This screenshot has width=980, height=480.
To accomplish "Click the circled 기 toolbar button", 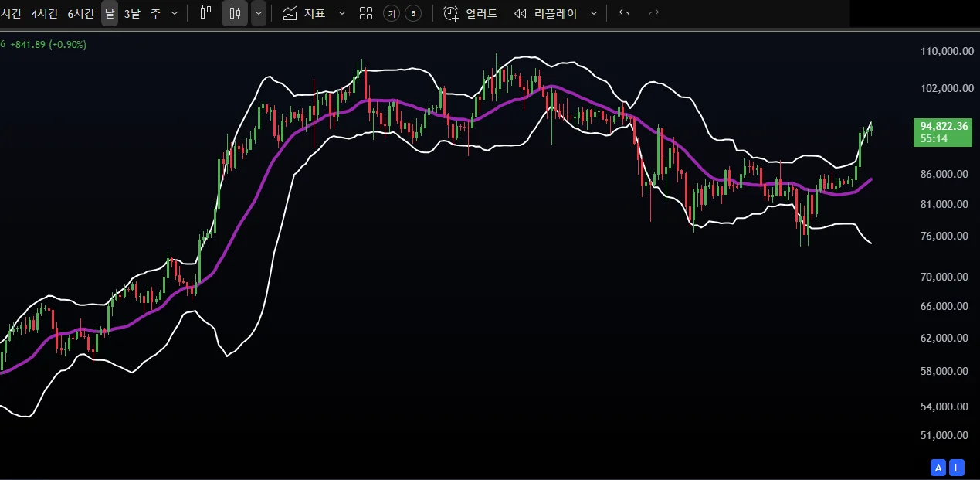I will (x=392, y=13).
